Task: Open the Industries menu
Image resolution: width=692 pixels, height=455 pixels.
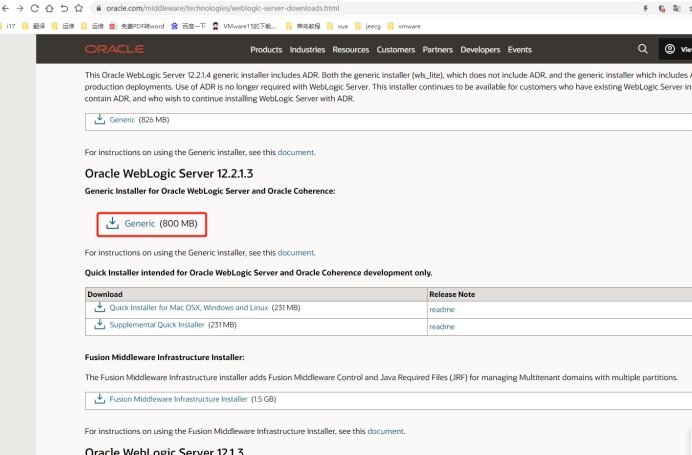Action: point(307,49)
